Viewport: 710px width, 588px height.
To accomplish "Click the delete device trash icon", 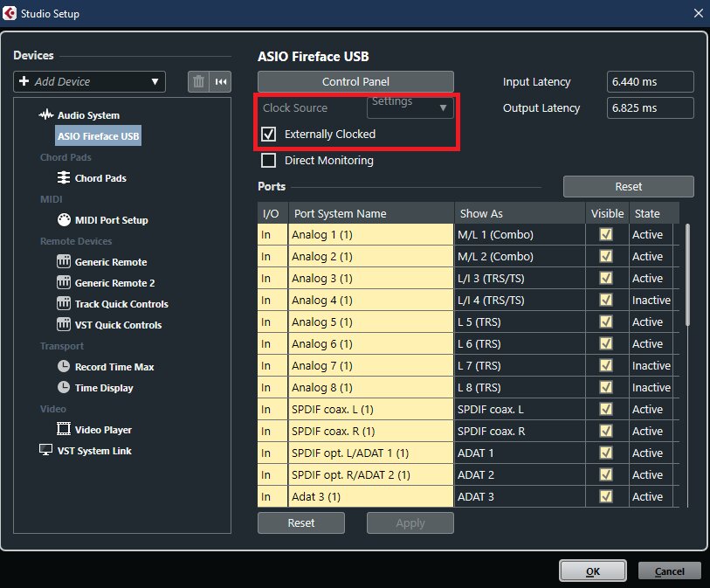I will 198,81.
